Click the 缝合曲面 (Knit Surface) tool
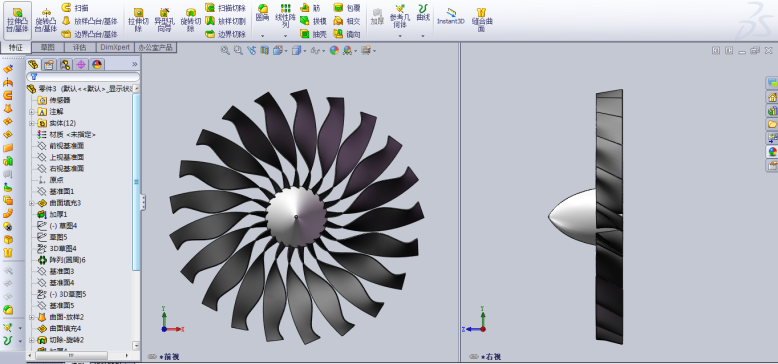The width and height of the screenshot is (778, 364). 481,20
